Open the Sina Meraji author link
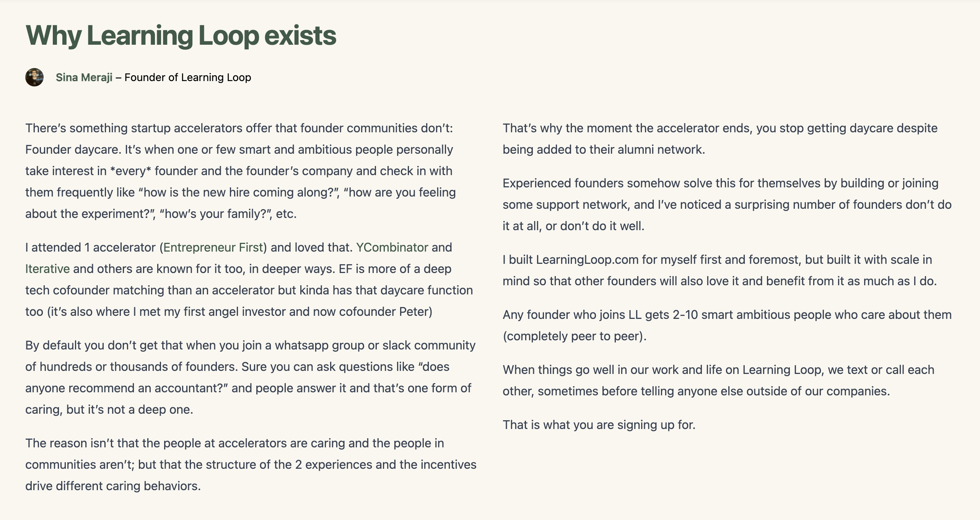This screenshot has height=520, width=980. point(84,77)
